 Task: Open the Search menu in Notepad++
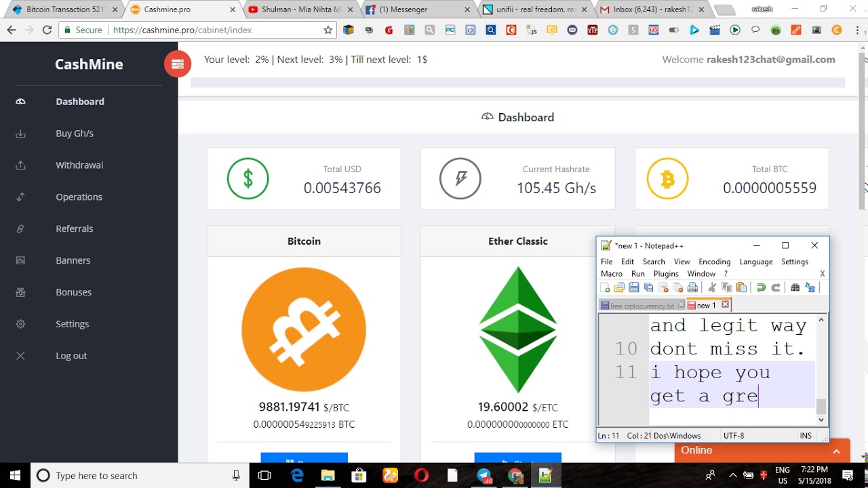point(654,262)
